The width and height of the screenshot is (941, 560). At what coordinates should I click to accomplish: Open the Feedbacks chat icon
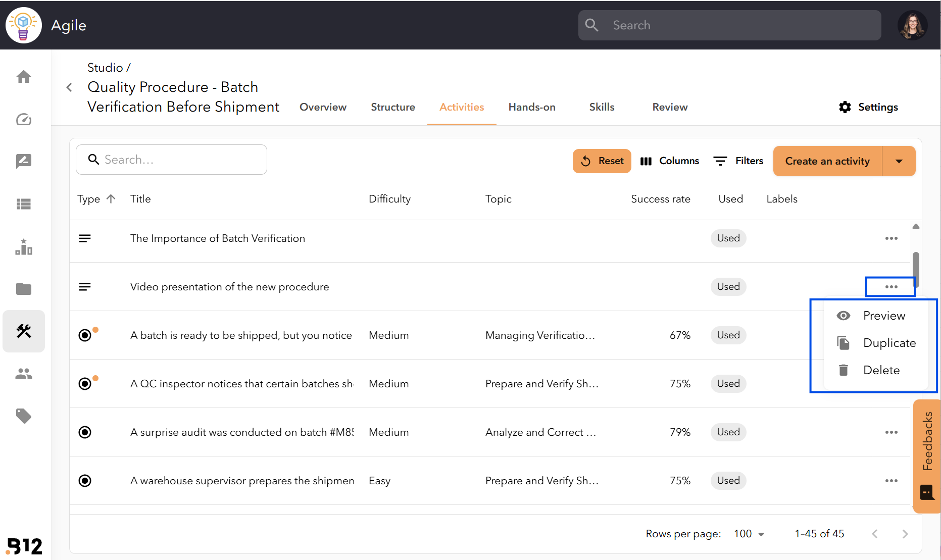(x=927, y=492)
